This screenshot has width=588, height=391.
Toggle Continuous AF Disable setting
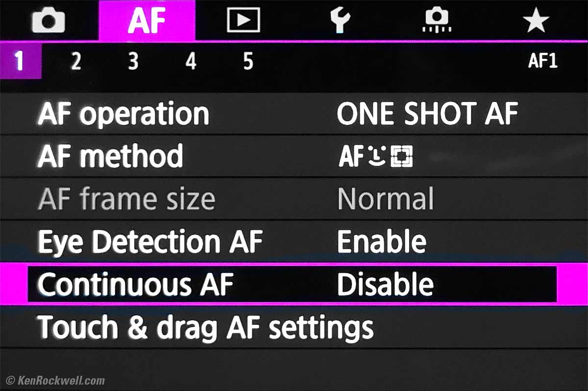click(385, 285)
